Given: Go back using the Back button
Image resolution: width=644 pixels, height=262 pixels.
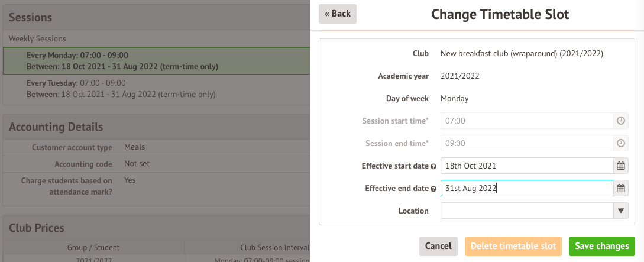Looking at the screenshot, I should click(x=338, y=14).
